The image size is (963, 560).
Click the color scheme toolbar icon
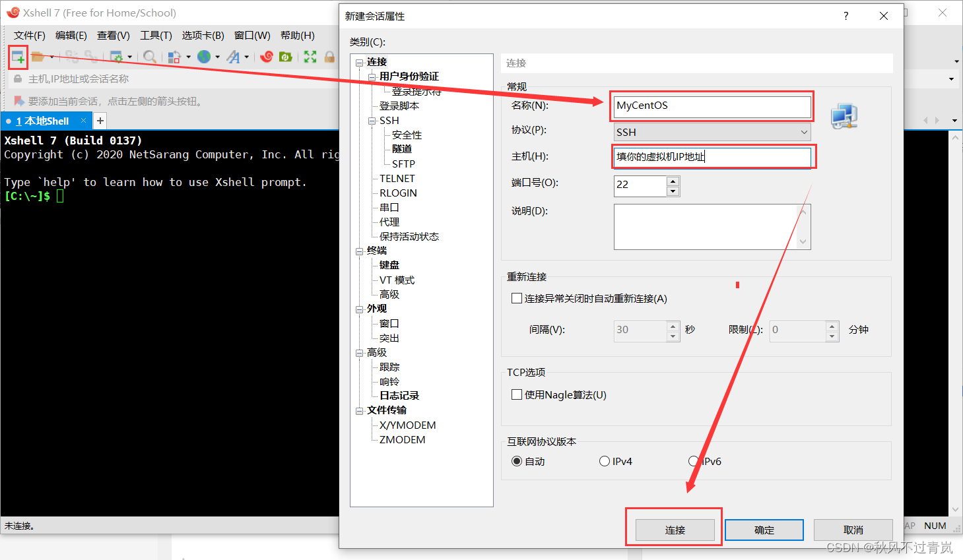(x=174, y=57)
